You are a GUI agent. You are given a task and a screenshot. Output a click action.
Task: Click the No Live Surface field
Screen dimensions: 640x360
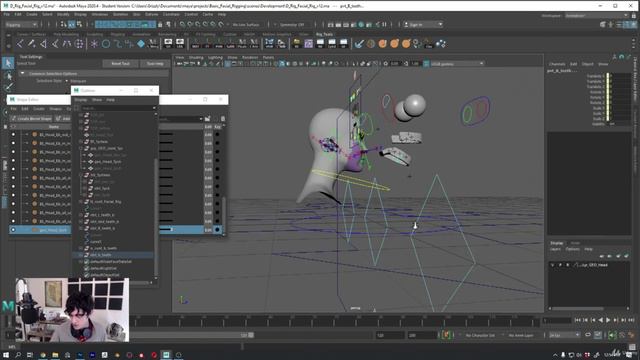pyautogui.click(x=246, y=24)
